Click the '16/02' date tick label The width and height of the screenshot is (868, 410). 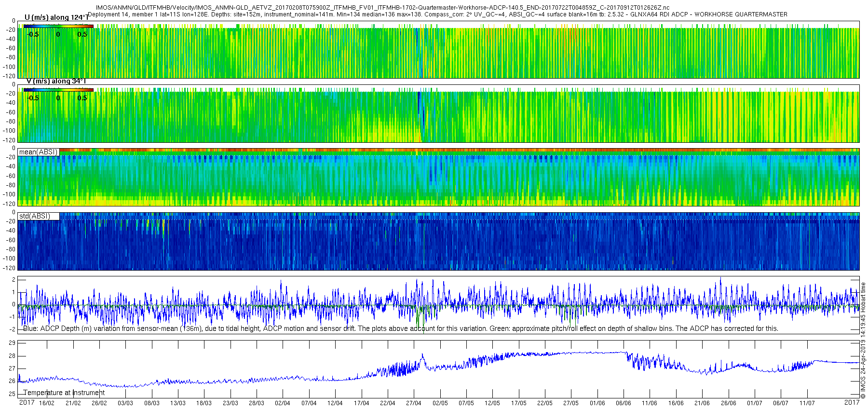coord(47,403)
